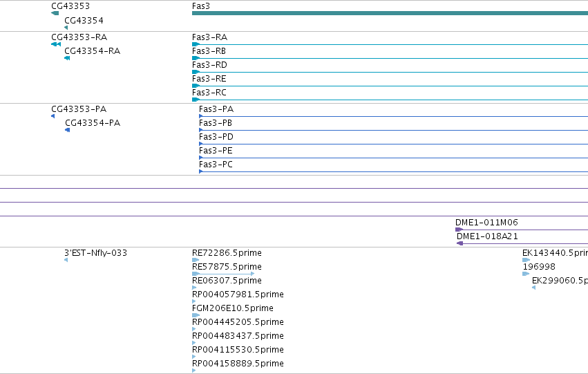Select the DME1-011M06 clone label
The height and width of the screenshot is (374, 588).
(486, 223)
